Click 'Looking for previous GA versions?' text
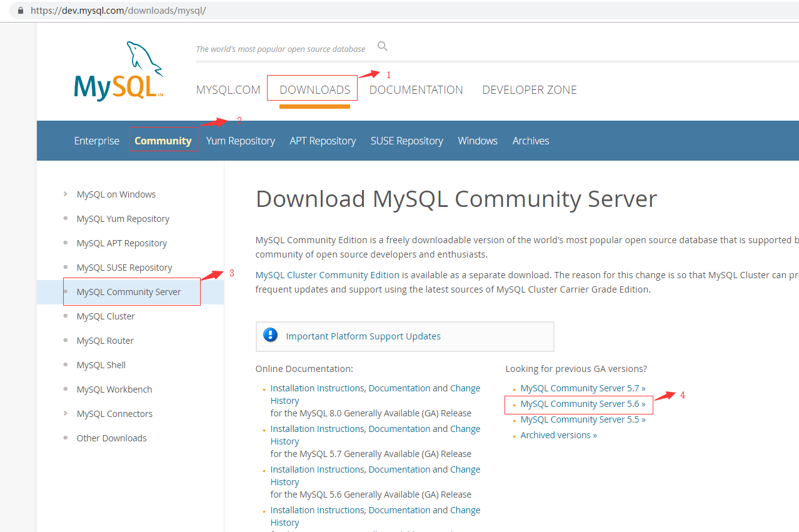Viewport: 799px width, 532px height. point(576,369)
